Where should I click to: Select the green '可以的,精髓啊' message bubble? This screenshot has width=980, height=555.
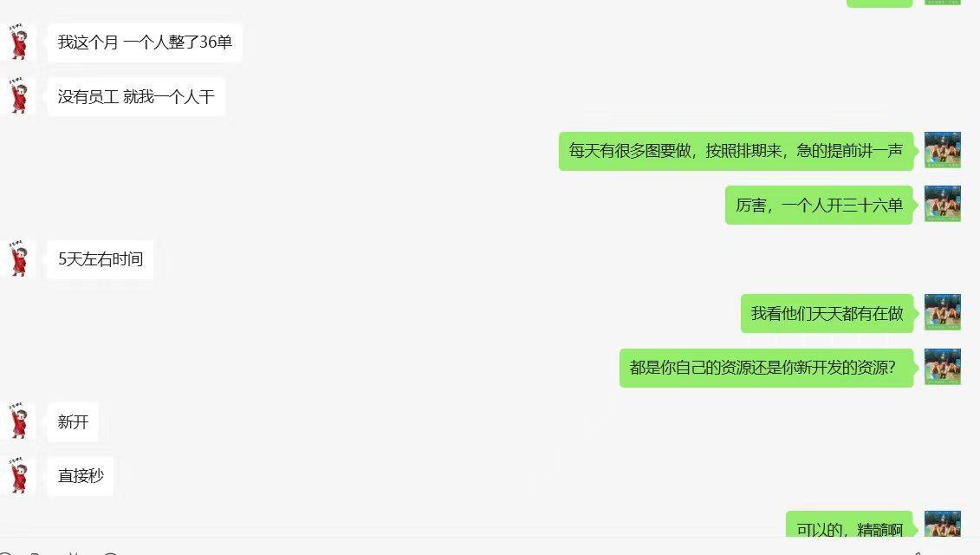tap(849, 525)
